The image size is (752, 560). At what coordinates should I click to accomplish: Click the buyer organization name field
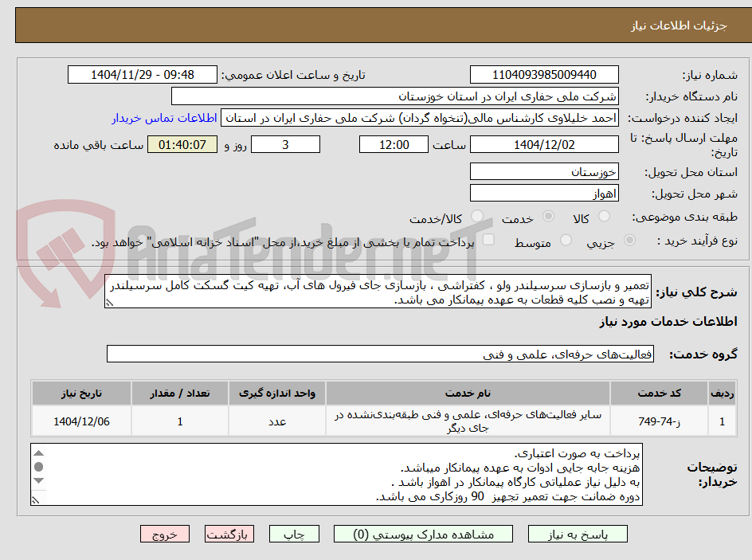pos(394,96)
